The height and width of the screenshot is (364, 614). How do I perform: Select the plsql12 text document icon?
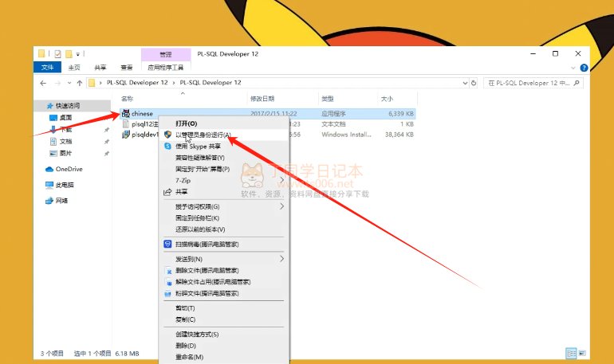tap(126, 124)
